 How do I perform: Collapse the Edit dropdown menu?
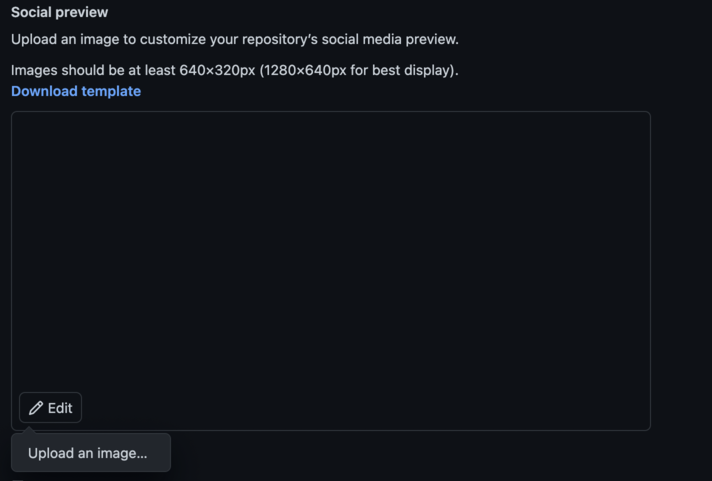pos(50,408)
